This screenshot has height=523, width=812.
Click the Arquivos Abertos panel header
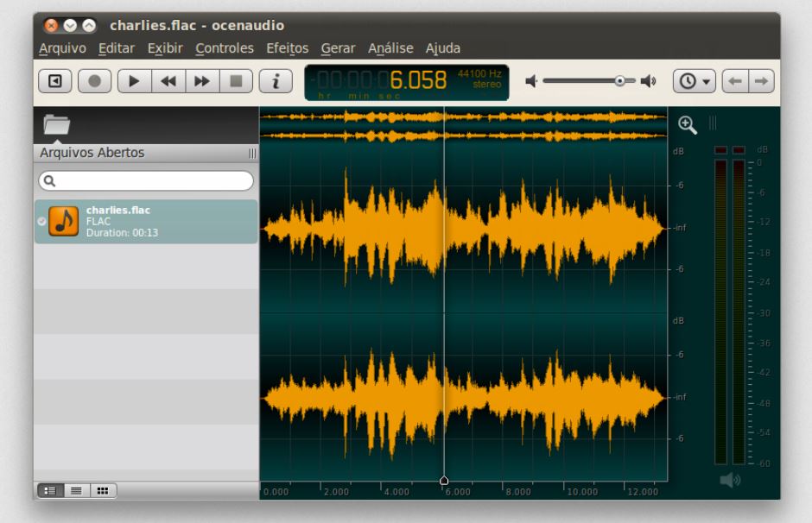click(146, 153)
